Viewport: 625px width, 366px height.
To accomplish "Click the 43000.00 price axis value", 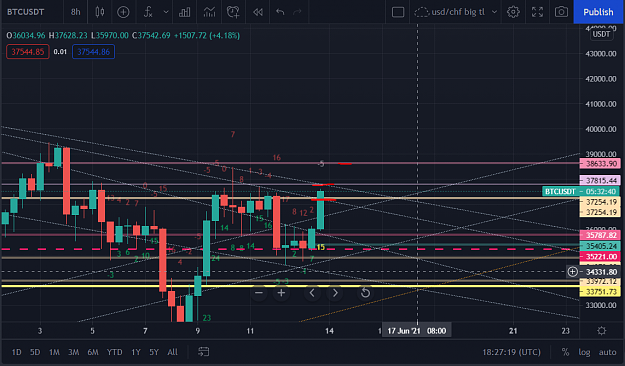I will tap(601, 53).
